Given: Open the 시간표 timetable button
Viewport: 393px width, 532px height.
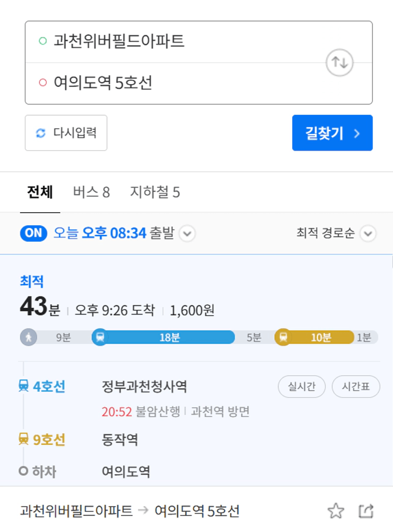Looking at the screenshot, I should pos(355,386).
